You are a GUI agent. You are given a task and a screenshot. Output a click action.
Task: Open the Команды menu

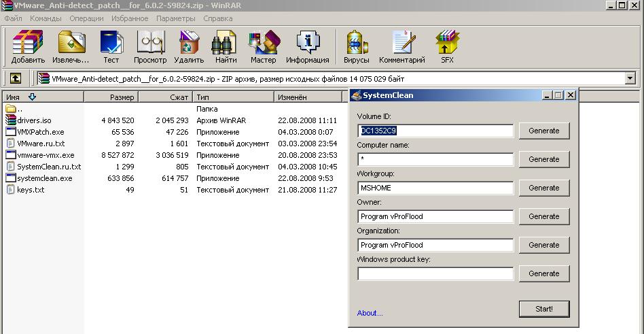tap(46, 18)
